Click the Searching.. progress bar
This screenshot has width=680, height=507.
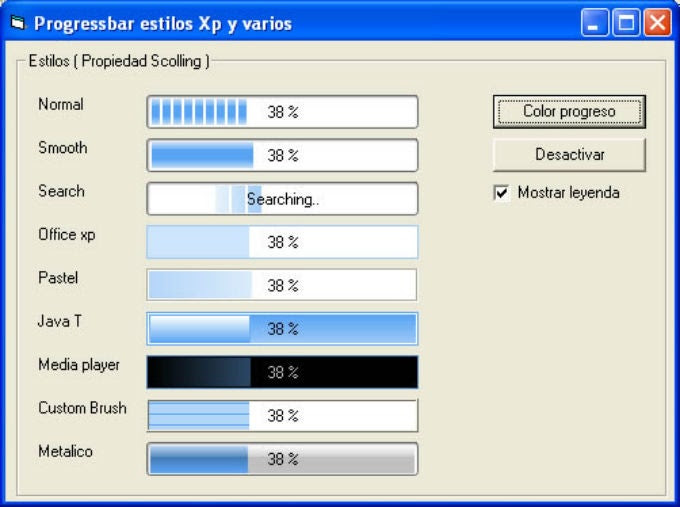click(282, 199)
